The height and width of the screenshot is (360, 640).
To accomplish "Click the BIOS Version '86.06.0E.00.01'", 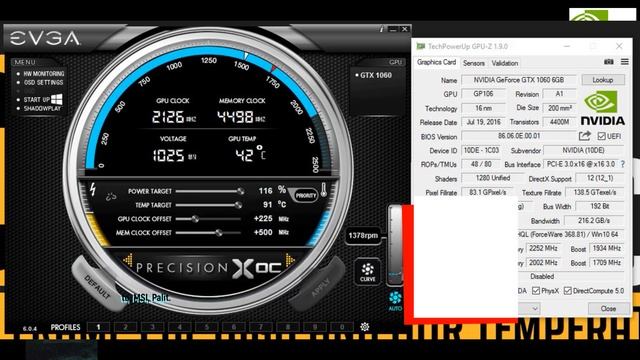I will pyautogui.click(x=519, y=136).
